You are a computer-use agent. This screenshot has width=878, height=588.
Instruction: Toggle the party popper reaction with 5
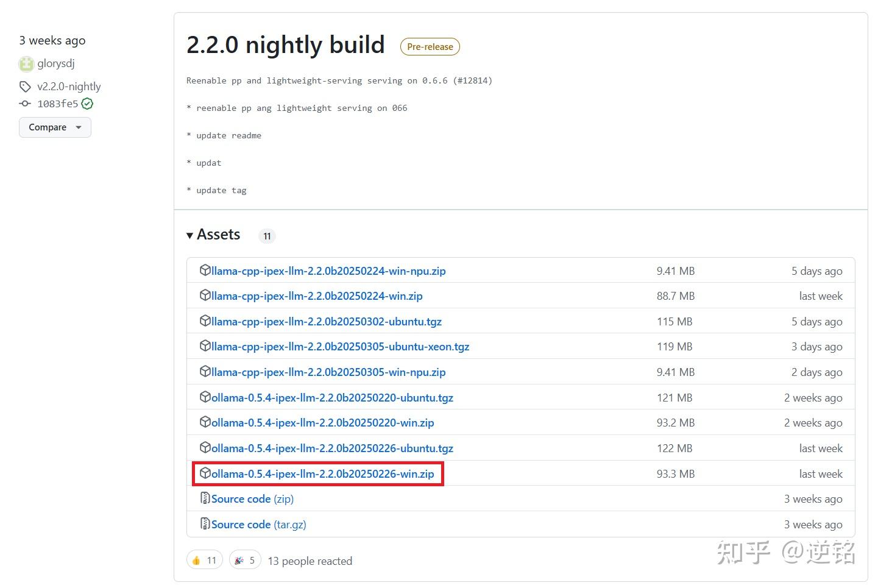tap(245, 560)
